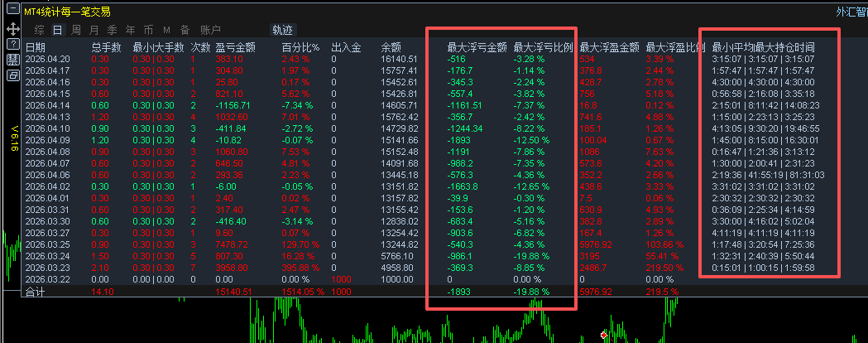Click the 总手数 column header

point(106,48)
